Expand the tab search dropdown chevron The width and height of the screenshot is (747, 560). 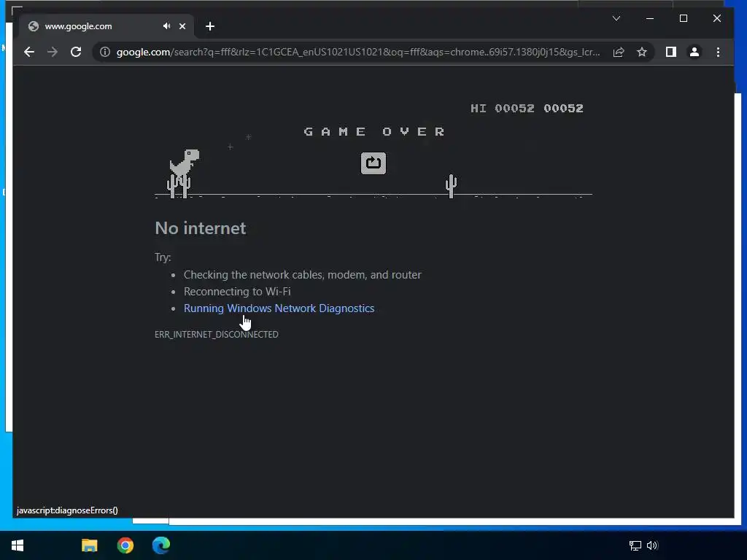tap(616, 18)
